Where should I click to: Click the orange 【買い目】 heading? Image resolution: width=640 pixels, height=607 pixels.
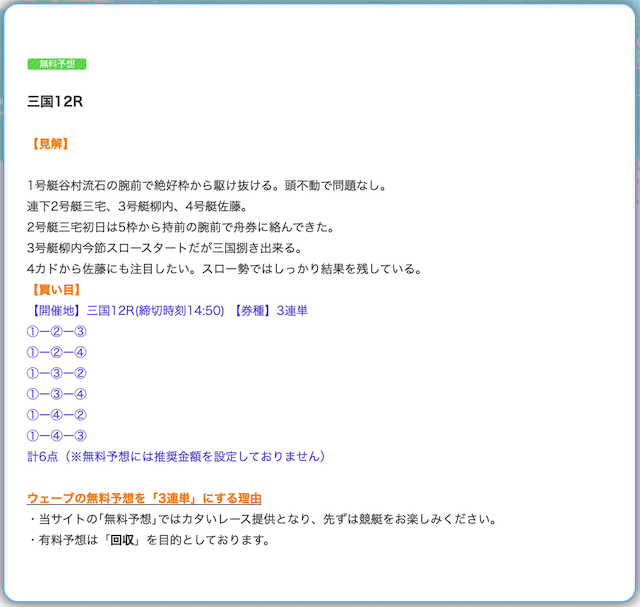click(56, 290)
